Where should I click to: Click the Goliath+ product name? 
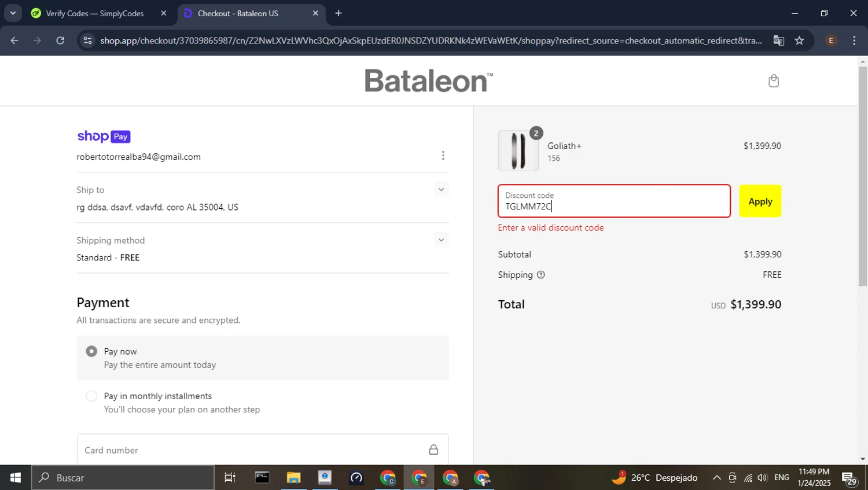point(565,146)
